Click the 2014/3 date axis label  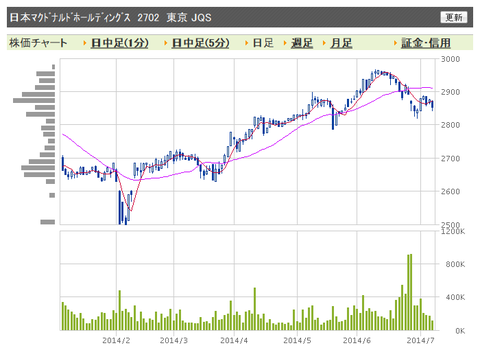click(174, 340)
